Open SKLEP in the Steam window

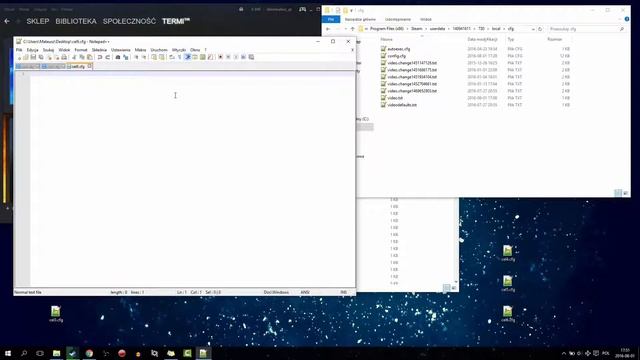pos(38,21)
